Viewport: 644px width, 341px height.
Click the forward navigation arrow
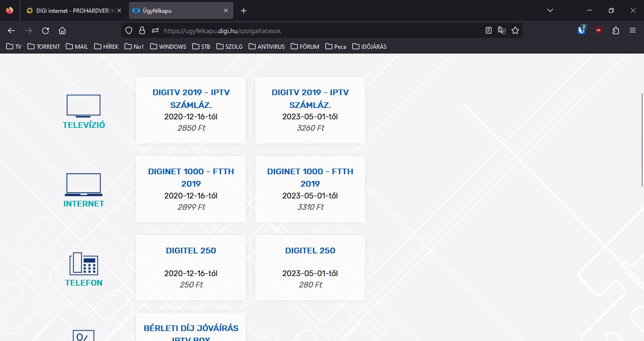click(28, 31)
